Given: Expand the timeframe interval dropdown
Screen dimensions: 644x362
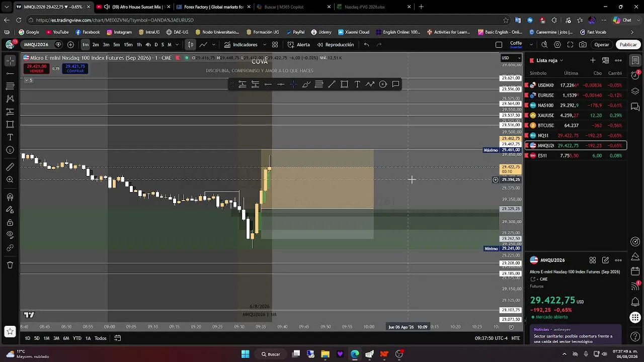Looking at the screenshot, I should click(177, 45).
